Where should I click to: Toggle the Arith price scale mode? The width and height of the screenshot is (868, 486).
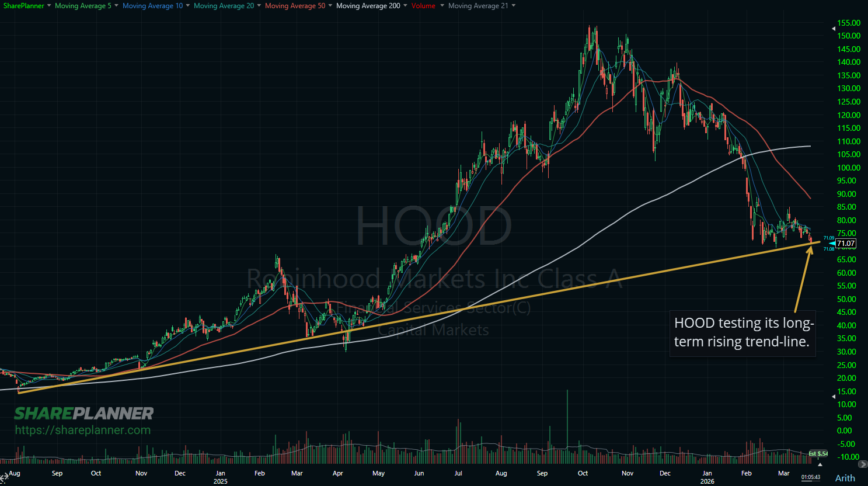point(844,478)
